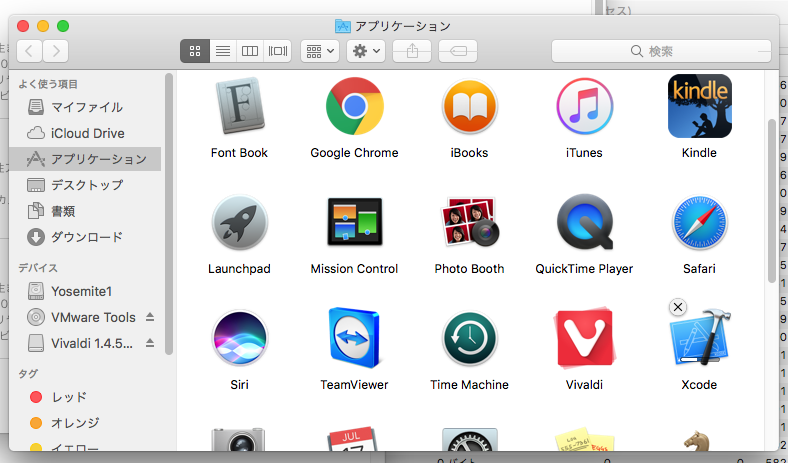Click the Google Chrome name label
Viewport: 788px width, 463px height.
[354, 153]
